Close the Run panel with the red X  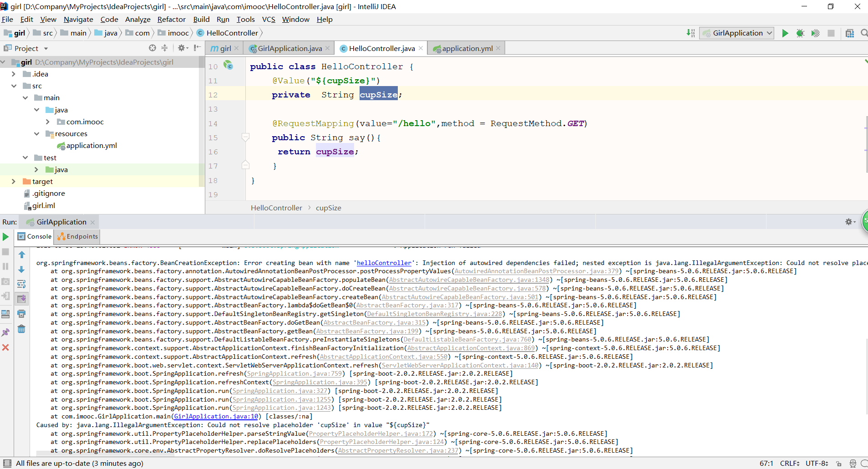(x=5, y=347)
